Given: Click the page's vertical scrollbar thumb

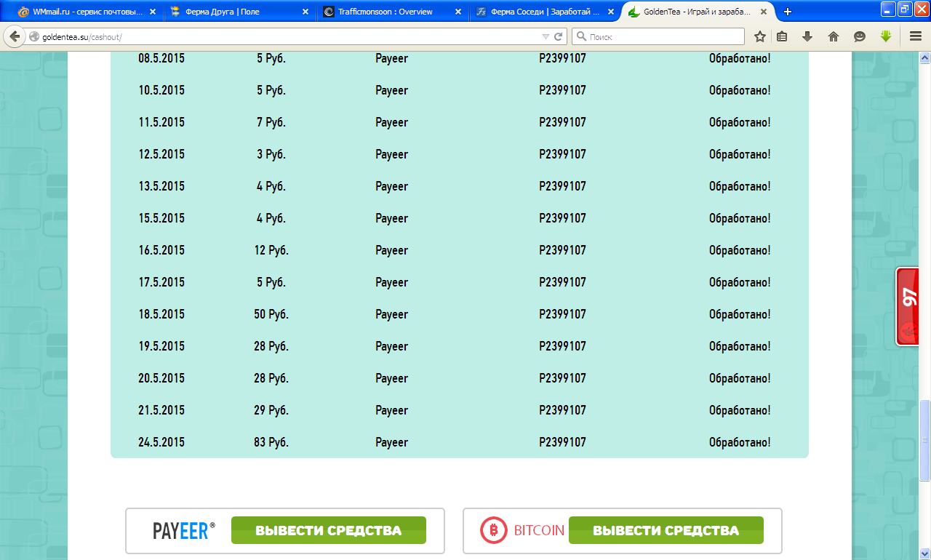Looking at the screenshot, I should point(924,440).
